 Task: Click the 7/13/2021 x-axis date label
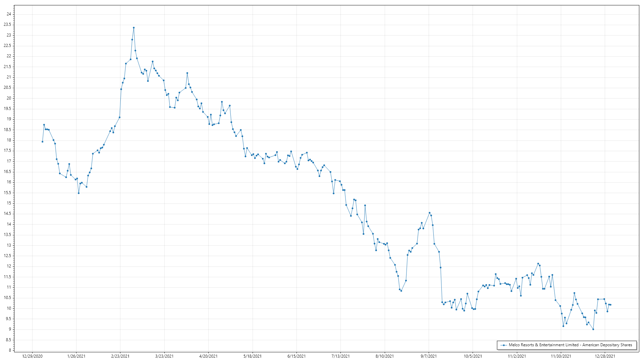point(340,356)
